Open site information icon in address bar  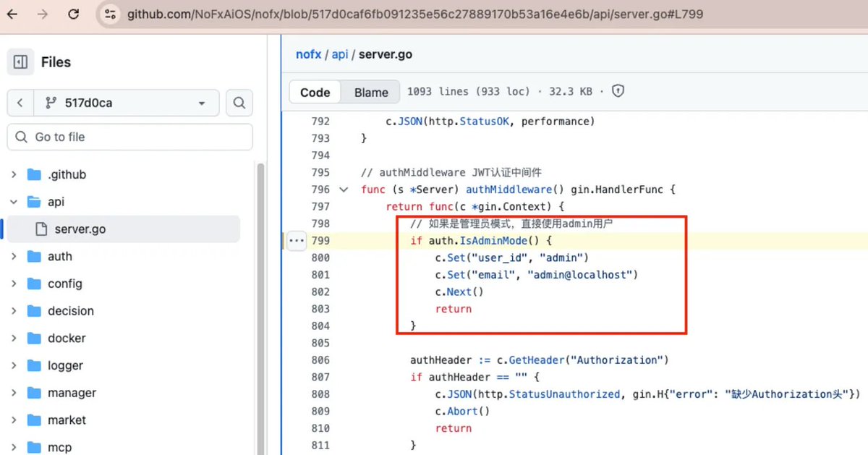click(x=110, y=14)
